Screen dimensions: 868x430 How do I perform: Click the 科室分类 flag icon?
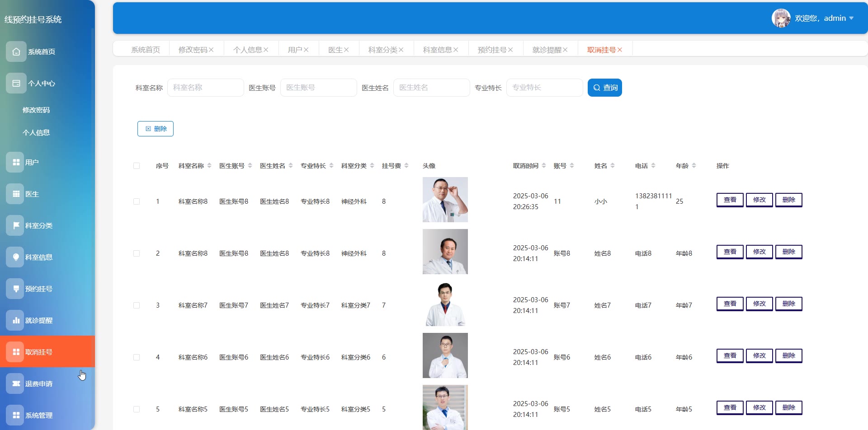pos(15,225)
